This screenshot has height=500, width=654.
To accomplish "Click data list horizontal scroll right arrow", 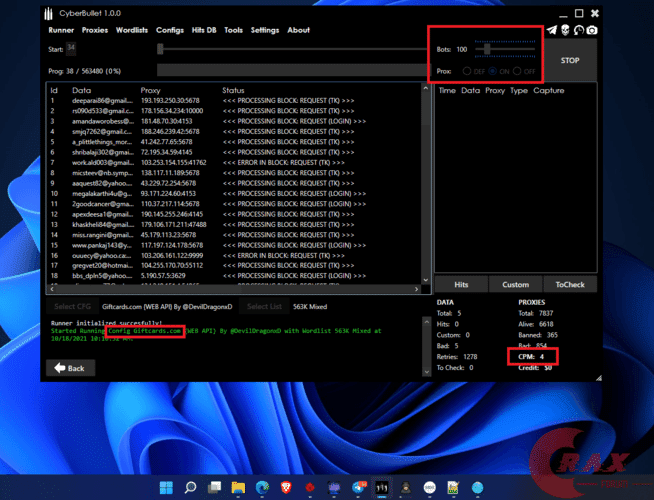I will [416, 289].
